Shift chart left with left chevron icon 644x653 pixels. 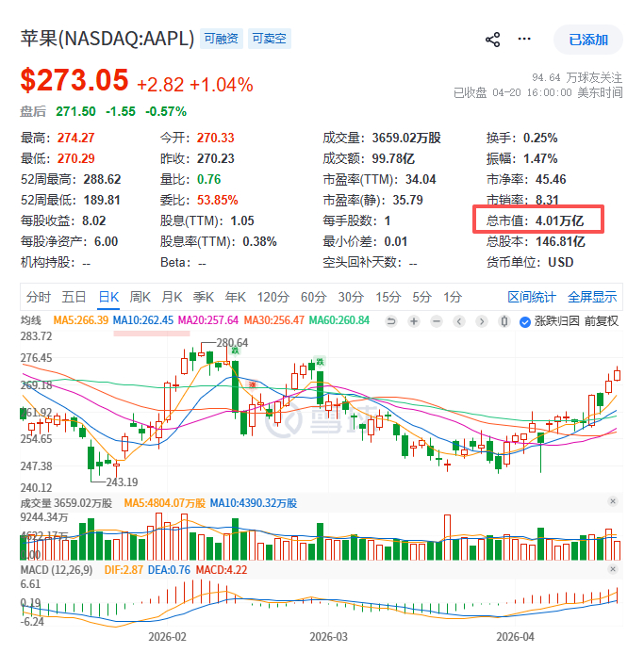tap(459, 321)
